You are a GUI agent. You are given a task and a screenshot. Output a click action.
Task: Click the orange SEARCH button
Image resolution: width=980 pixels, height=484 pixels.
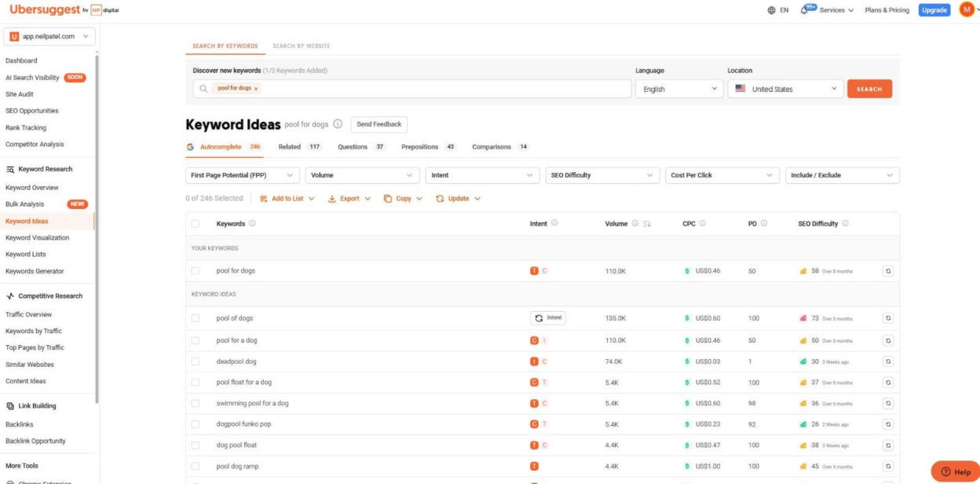point(869,89)
